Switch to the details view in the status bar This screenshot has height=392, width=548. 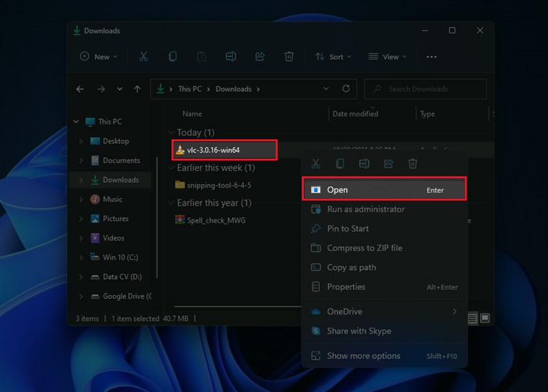(473, 318)
